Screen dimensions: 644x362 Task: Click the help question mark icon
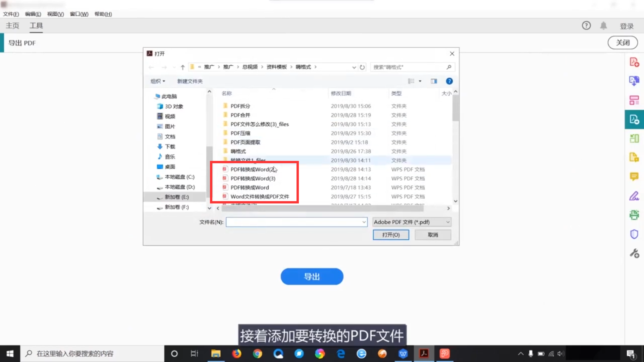tap(586, 25)
